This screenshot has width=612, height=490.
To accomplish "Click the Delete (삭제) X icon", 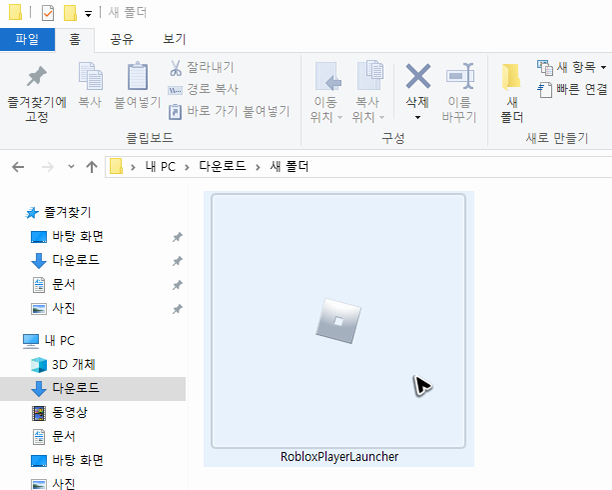I will pyautogui.click(x=418, y=77).
